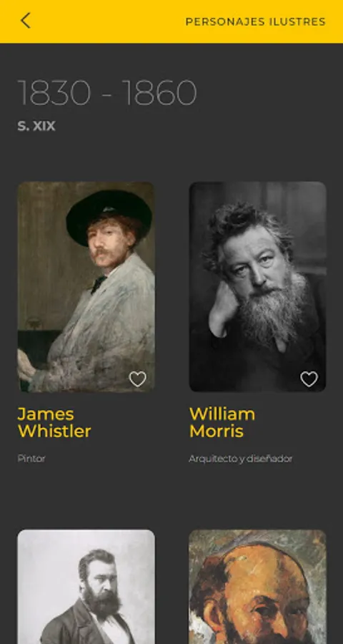Tap the PERSONAJES ILUSTRES header title

coord(255,21)
